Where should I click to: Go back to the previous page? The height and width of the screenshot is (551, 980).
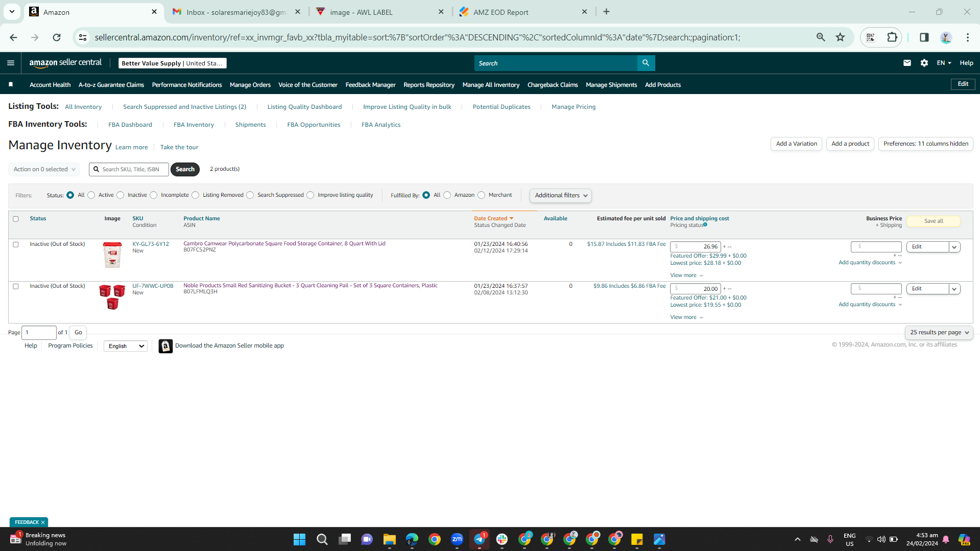click(13, 37)
